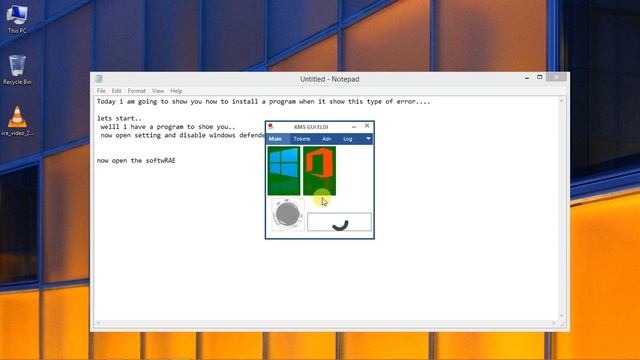Switch to the Tokens tab

point(302,139)
